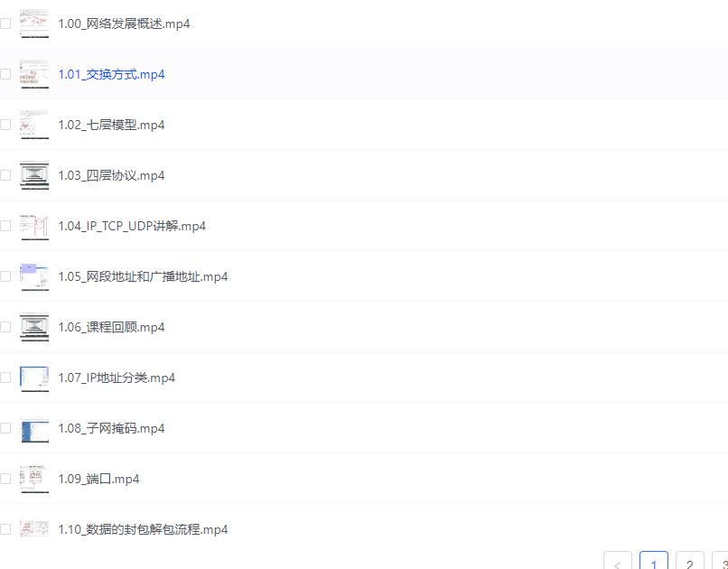Select the checkbox for 1.02_七层模型.mp4
This screenshot has height=569, width=728.
point(5,125)
